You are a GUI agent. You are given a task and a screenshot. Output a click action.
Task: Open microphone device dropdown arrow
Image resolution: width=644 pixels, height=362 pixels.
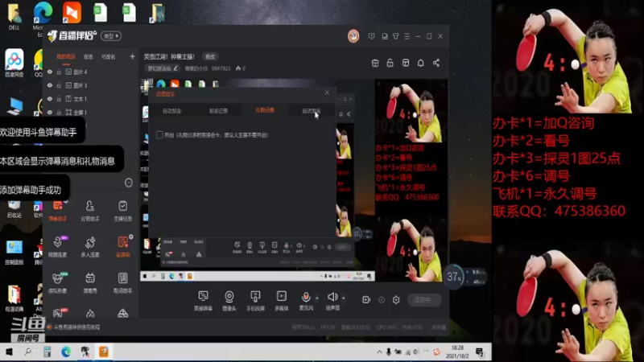point(316,298)
